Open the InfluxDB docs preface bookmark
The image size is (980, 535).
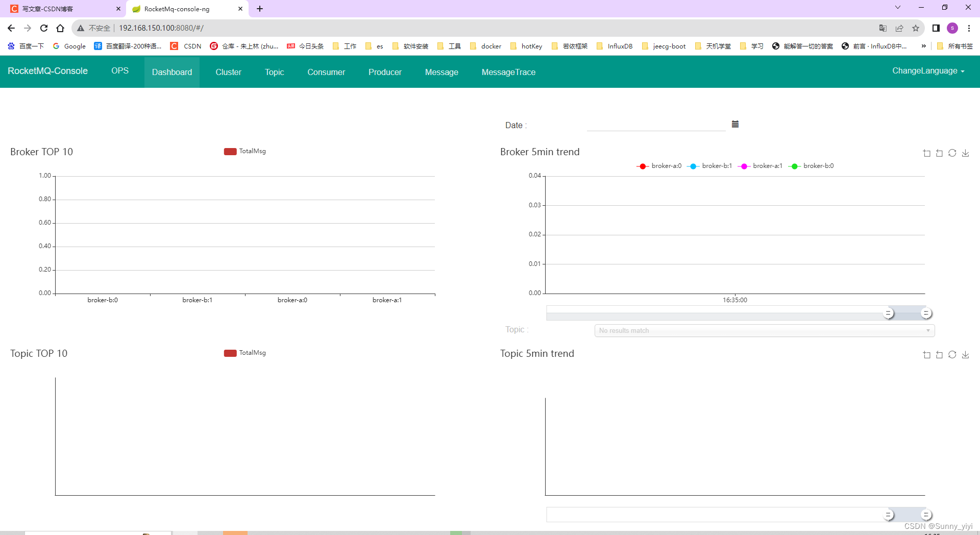click(874, 46)
